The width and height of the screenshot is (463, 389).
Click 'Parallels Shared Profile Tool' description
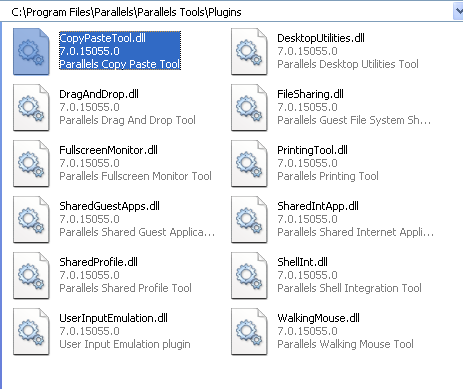pyautogui.click(x=125, y=288)
